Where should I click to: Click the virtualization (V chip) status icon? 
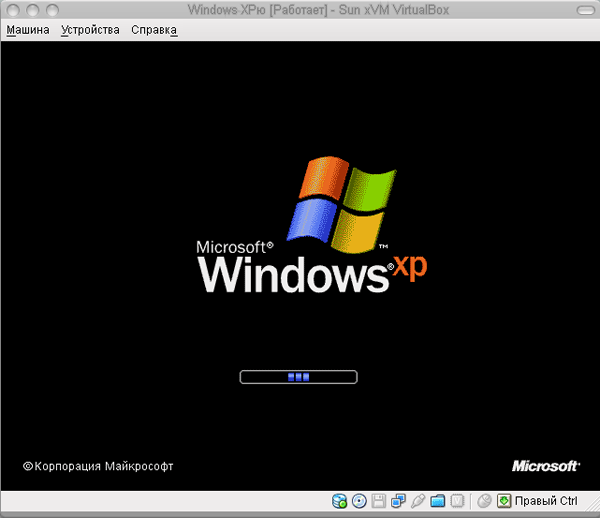[x=457, y=501]
